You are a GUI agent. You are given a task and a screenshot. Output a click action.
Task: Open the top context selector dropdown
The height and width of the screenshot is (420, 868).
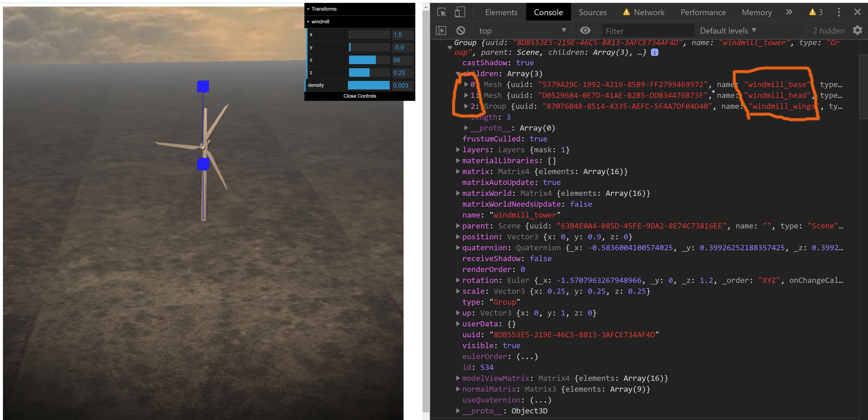(x=522, y=31)
